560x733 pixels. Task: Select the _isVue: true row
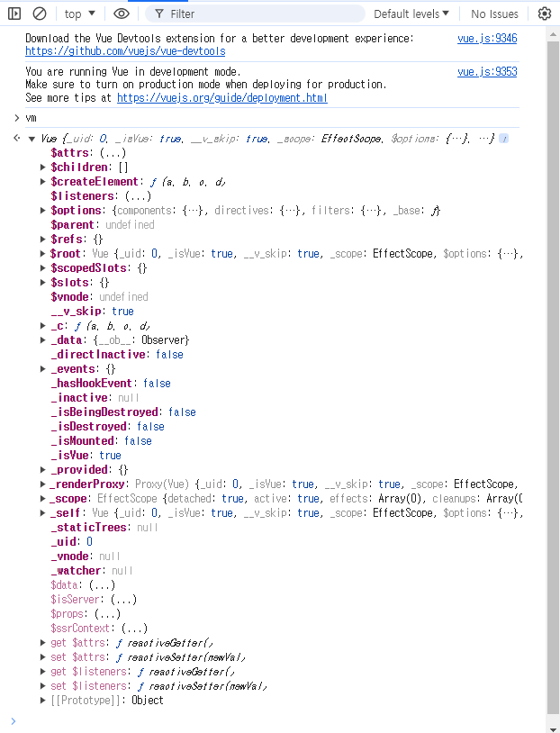(x=86, y=456)
